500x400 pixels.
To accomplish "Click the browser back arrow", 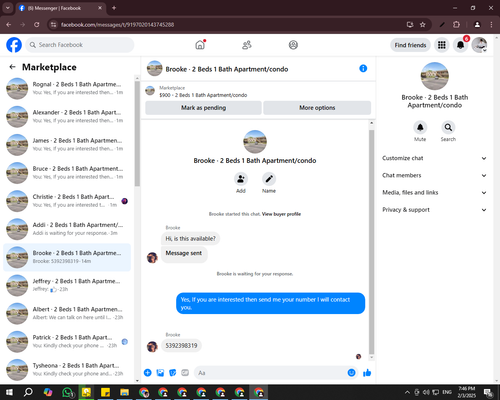I will point(9,25).
